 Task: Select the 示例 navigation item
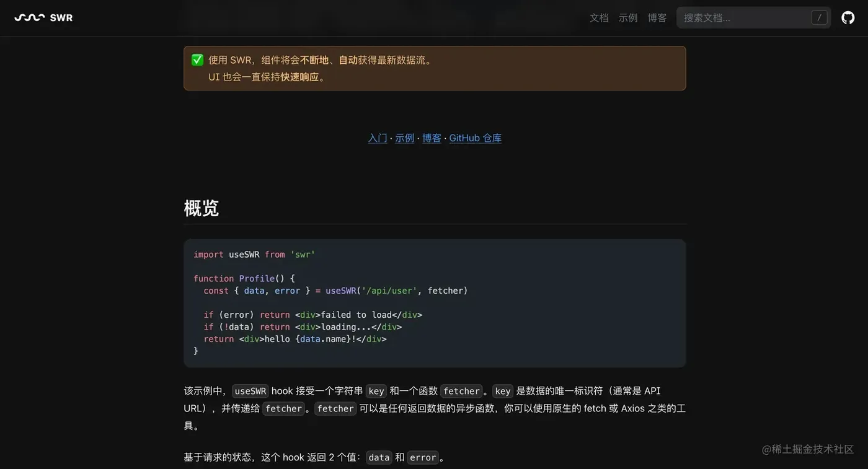(x=628, y=18)
